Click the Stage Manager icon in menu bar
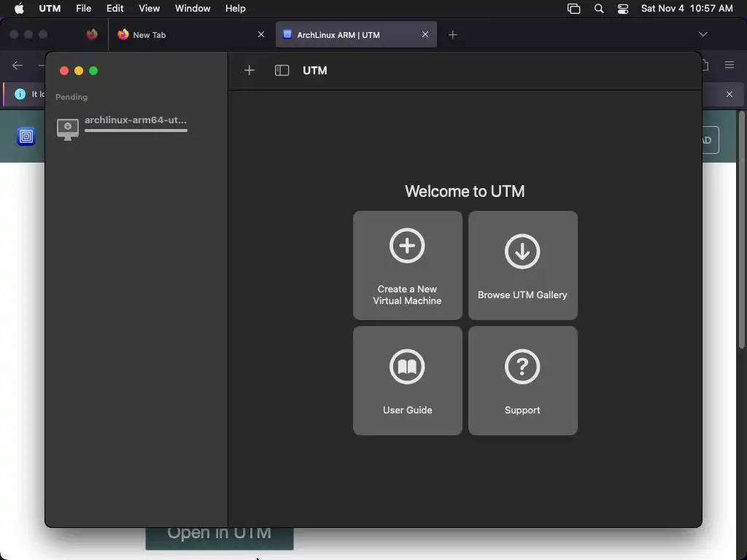This screenshot has width=747, height=560. coord(573,9)
